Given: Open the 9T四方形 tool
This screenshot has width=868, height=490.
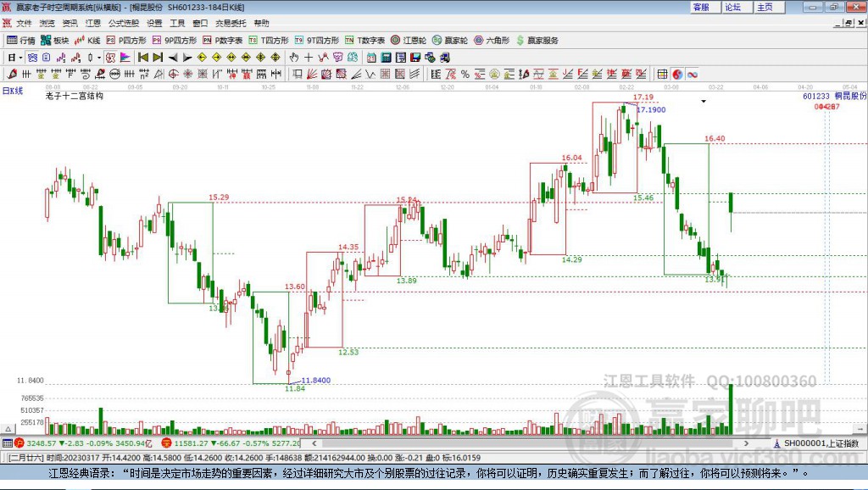Looking at the screenshot, I should coord(317,41).
